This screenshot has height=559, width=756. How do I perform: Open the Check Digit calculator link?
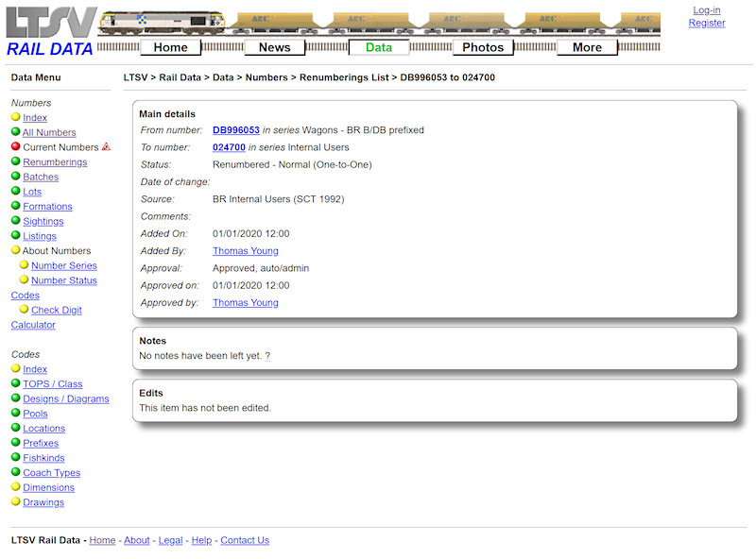(56, 310)
